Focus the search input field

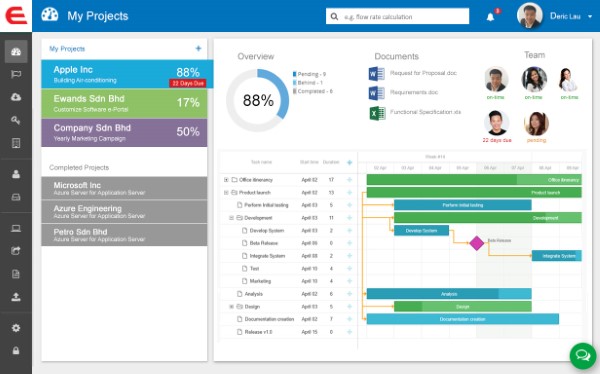point(397,17)
